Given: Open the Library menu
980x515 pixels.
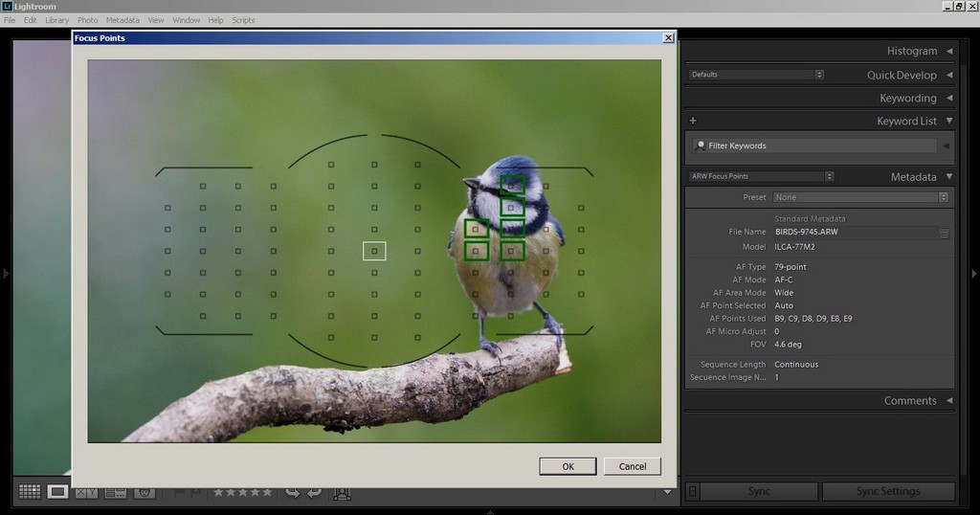Looking at the screenshot, I should pos(56,20).
